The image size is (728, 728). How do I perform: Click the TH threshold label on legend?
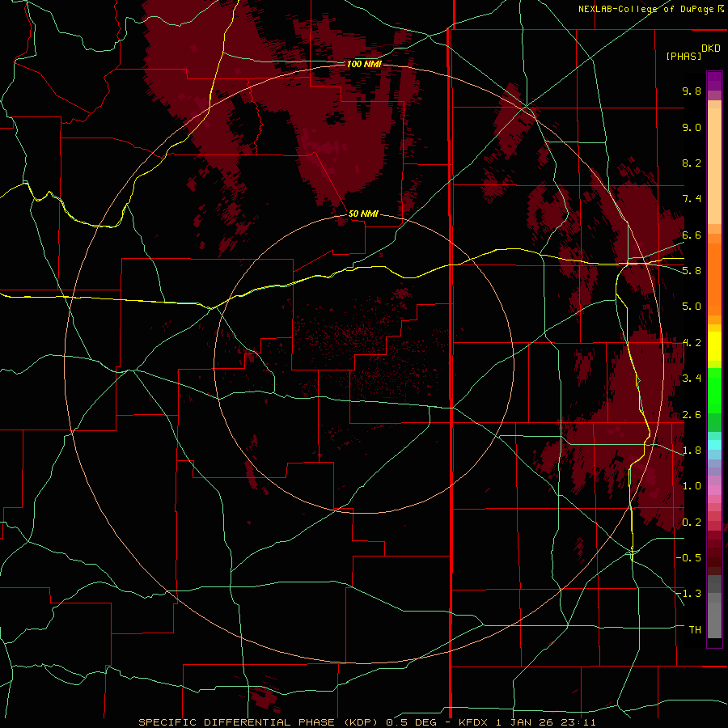pyautogui.click(x=695, y=629)
